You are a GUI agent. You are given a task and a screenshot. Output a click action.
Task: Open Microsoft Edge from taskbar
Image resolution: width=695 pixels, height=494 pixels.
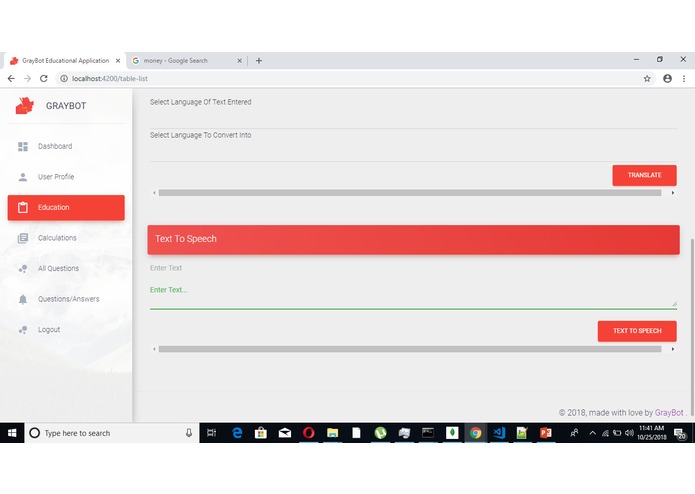tap(237, 433)
